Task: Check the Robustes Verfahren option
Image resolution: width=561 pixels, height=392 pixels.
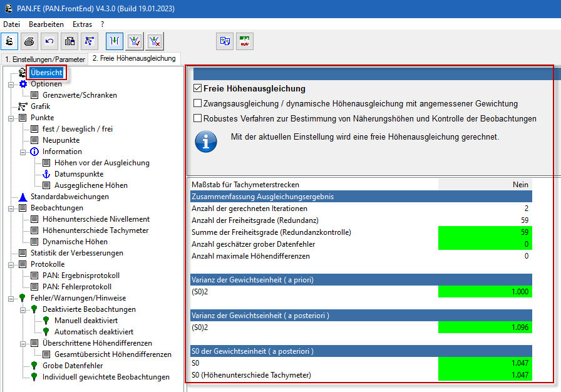Action: click(x=198, y=118)
